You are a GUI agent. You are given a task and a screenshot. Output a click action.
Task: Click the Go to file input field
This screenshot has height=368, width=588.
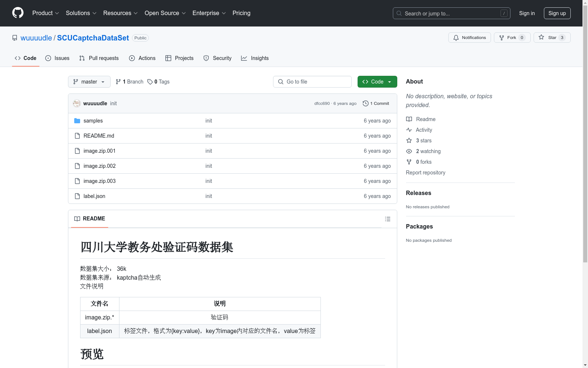[x=312, y=82]
